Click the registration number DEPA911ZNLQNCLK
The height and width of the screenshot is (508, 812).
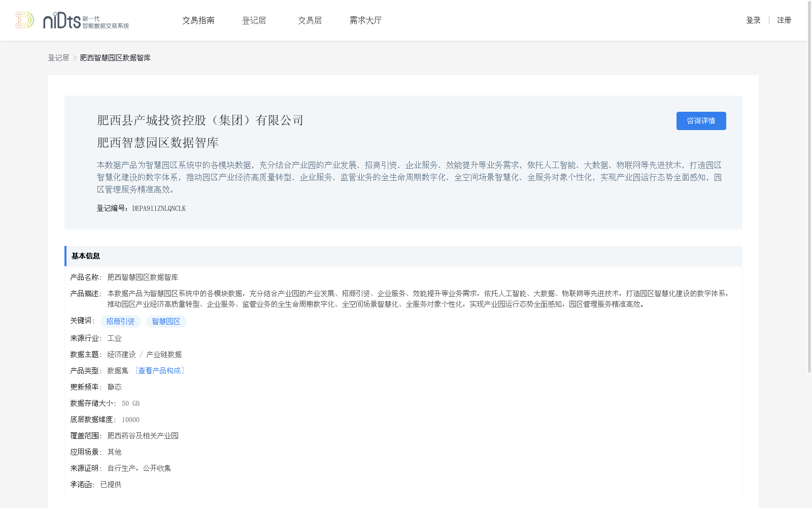tap(159, 208)
